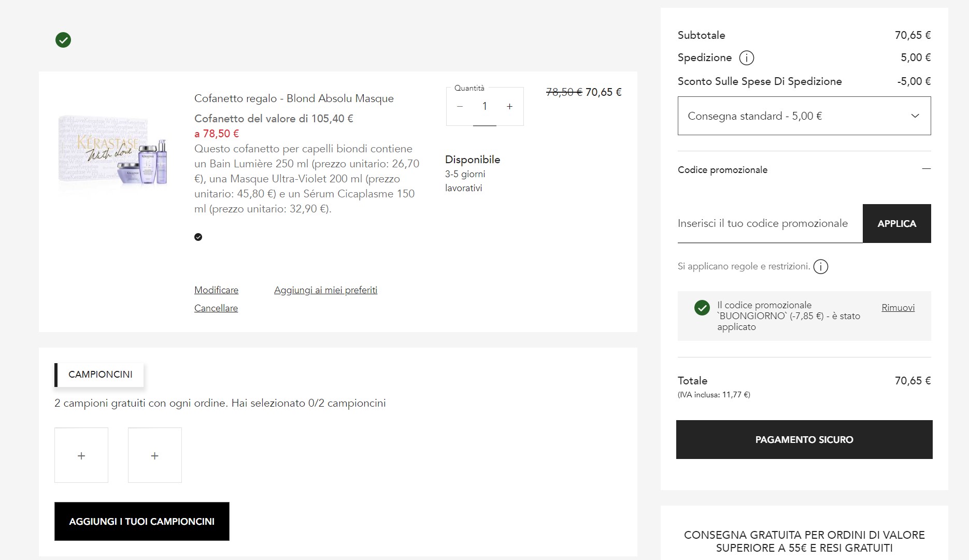Click the info icon beside rules and restrictions
The height and width of the screenshot is (560, 969).
(x=820, y=267)
